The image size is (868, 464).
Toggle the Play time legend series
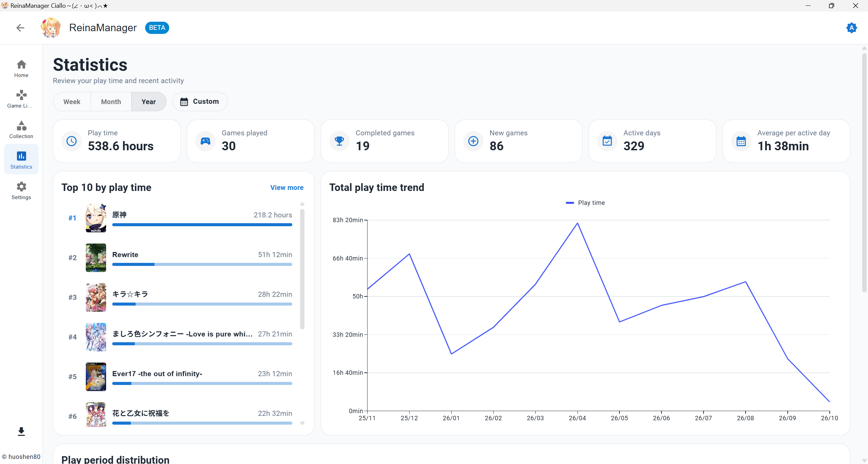coord(585,203)
